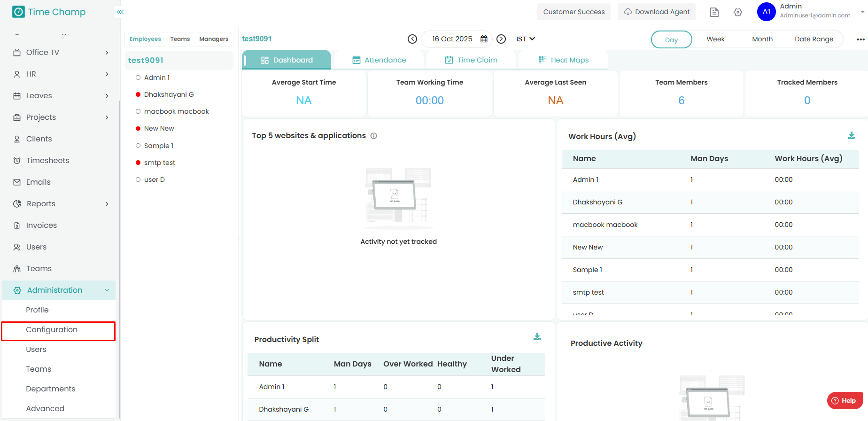Select test9091 team in the employee tree

tap(179, 60)
